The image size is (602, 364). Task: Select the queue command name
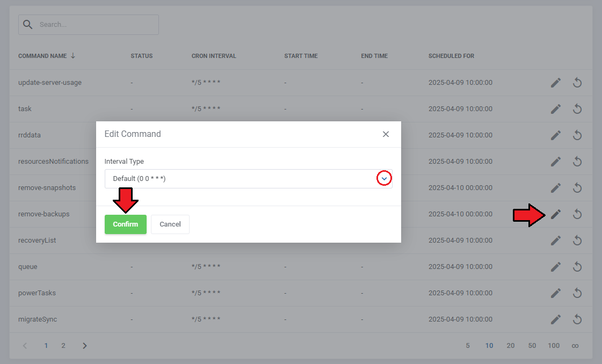[27, 267]
